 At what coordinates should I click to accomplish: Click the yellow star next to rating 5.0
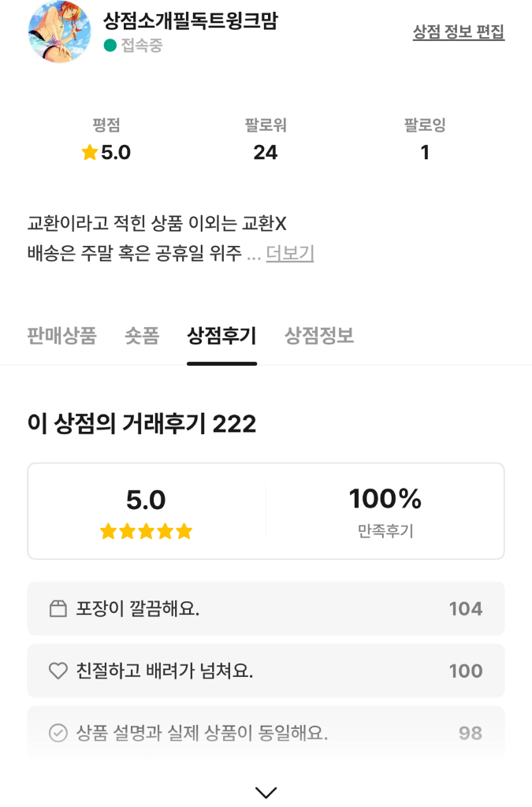click(x=90, y=152)
